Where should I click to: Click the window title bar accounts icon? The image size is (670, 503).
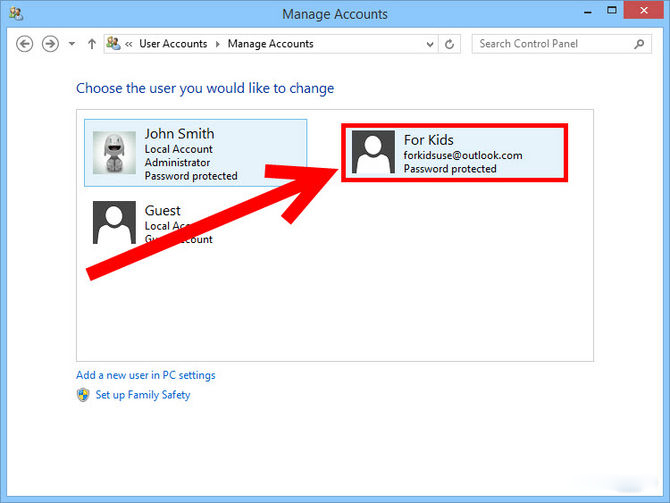(x=16, y=14)
